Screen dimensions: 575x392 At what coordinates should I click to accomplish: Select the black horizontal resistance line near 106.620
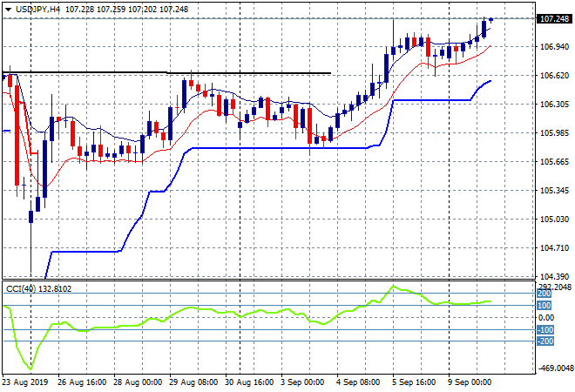[x=167, y=72]
